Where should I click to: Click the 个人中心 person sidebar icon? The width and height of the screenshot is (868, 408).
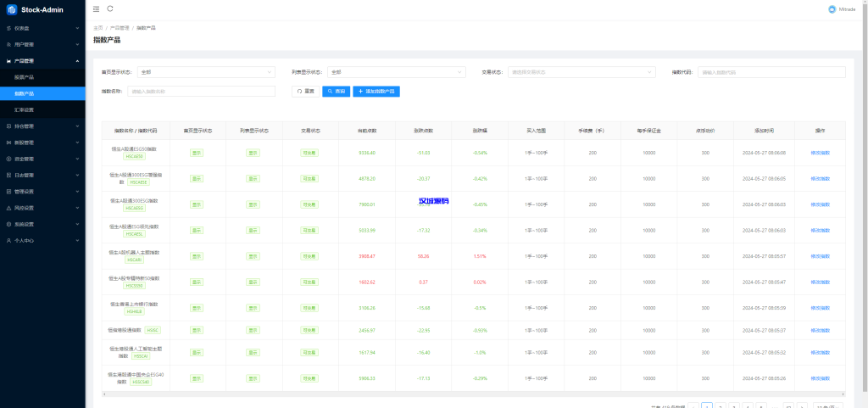coord(8,240)
